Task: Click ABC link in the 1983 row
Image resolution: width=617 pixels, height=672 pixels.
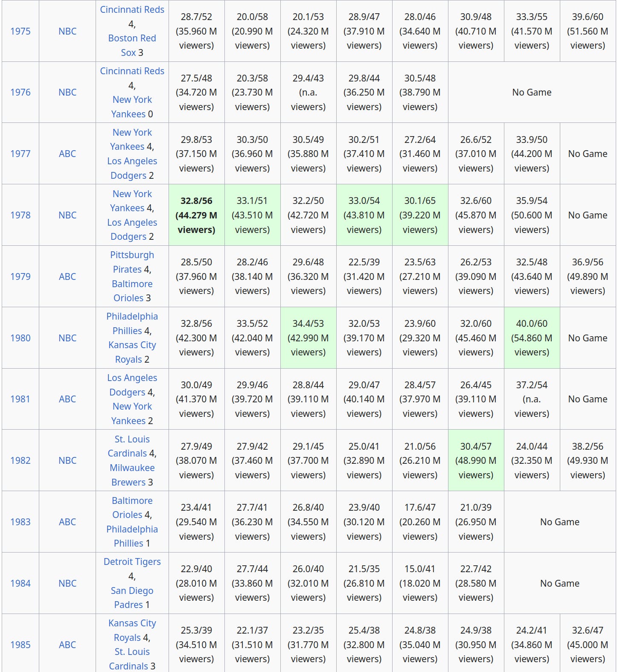Action: pyautogui.click(x=67, y=522)
